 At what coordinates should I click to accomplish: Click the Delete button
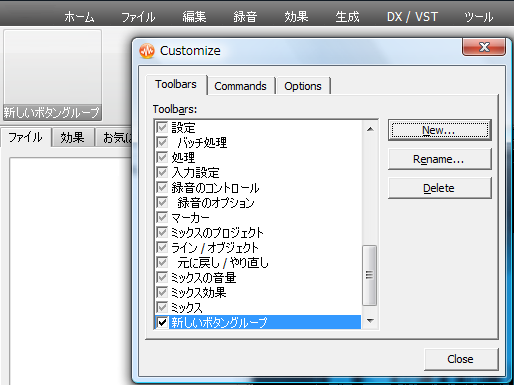point(439,188)
